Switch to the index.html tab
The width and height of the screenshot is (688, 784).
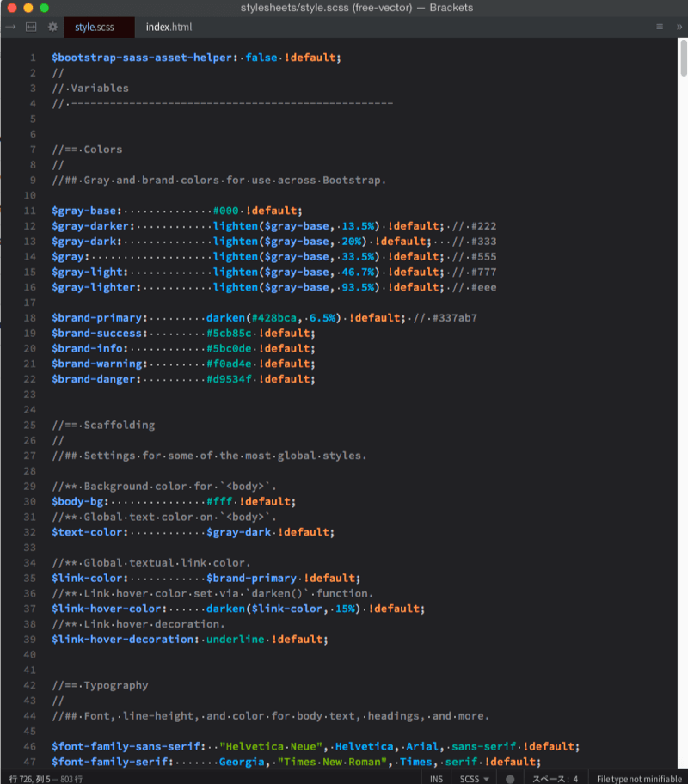pos(169,27)
